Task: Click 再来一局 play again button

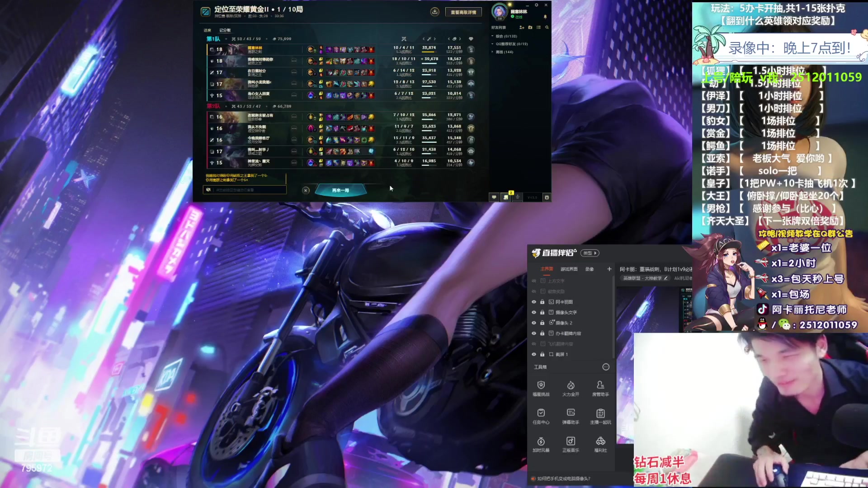Action: pyautogui.click(x=340, y=190)
